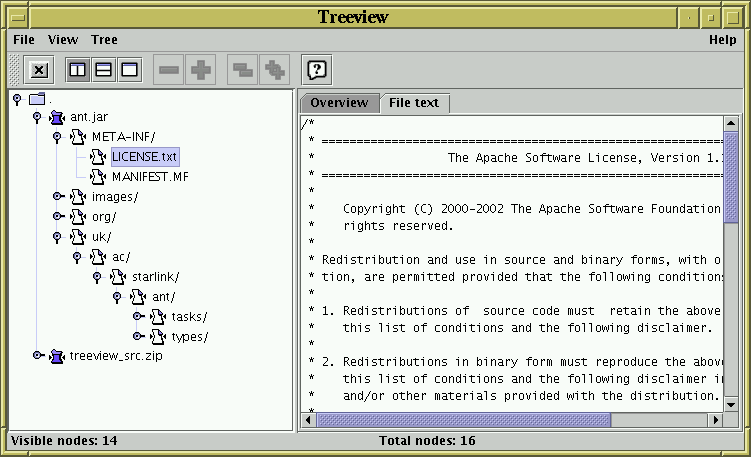Click the help question-mark toolbar icon
Screen dimensions: 751x457
click(316, 70)
